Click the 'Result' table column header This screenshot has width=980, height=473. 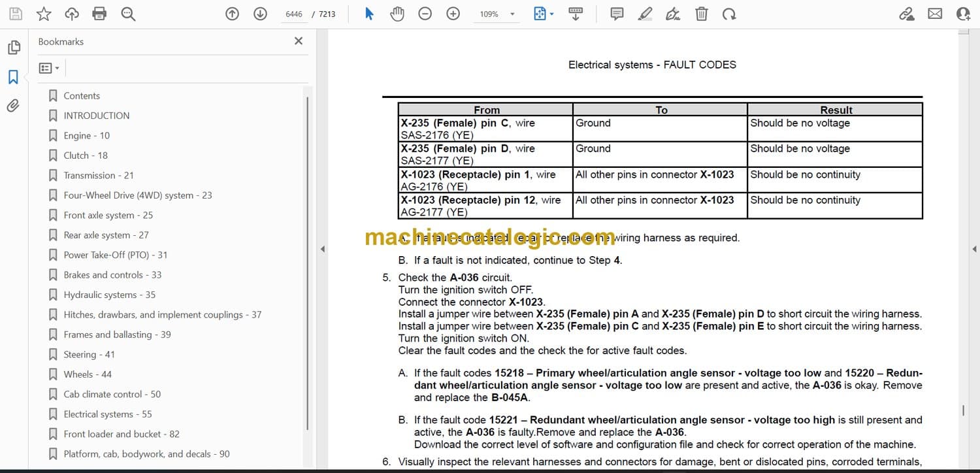click(836, 110)
